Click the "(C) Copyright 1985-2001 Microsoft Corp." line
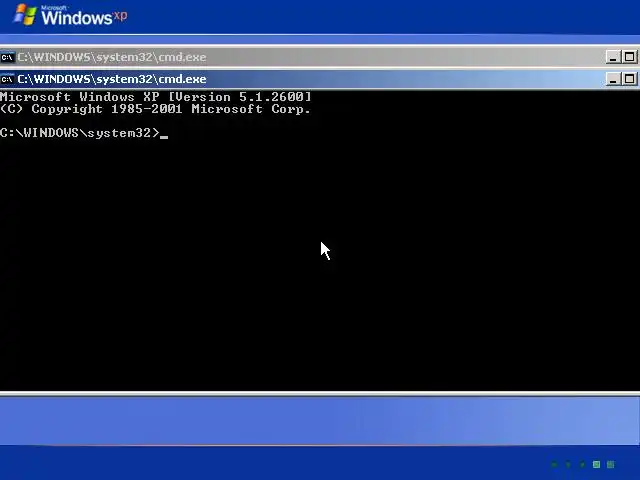 [156, 109]
